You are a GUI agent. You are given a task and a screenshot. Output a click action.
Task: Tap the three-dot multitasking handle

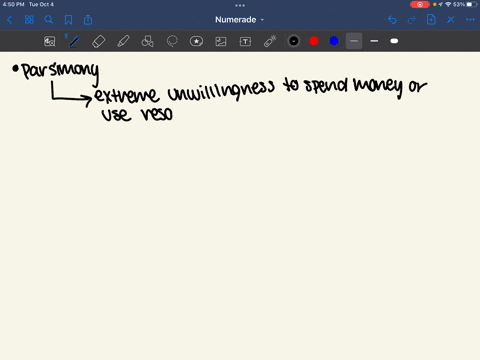240,5
